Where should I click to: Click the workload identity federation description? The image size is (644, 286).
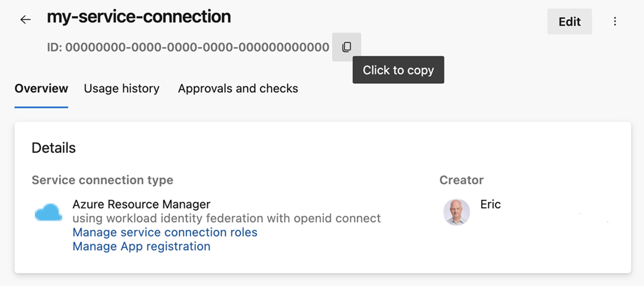click(226, 219)
